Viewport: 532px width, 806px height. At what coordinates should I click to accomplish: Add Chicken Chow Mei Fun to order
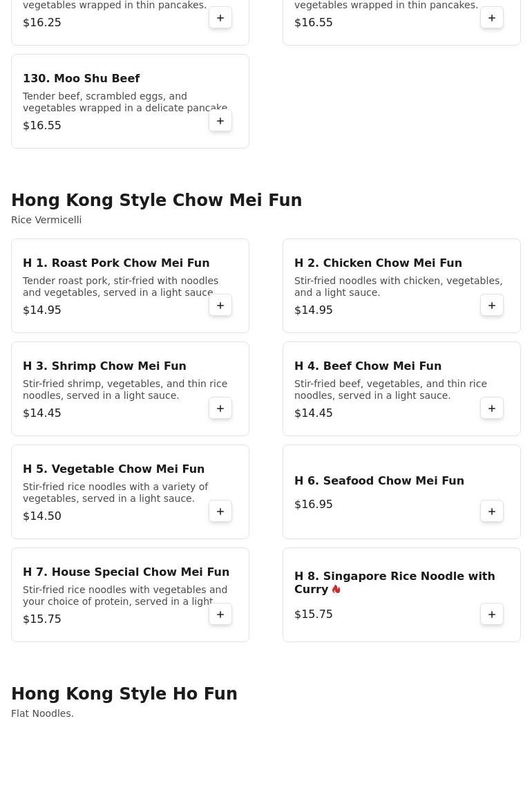pos(492,306)
